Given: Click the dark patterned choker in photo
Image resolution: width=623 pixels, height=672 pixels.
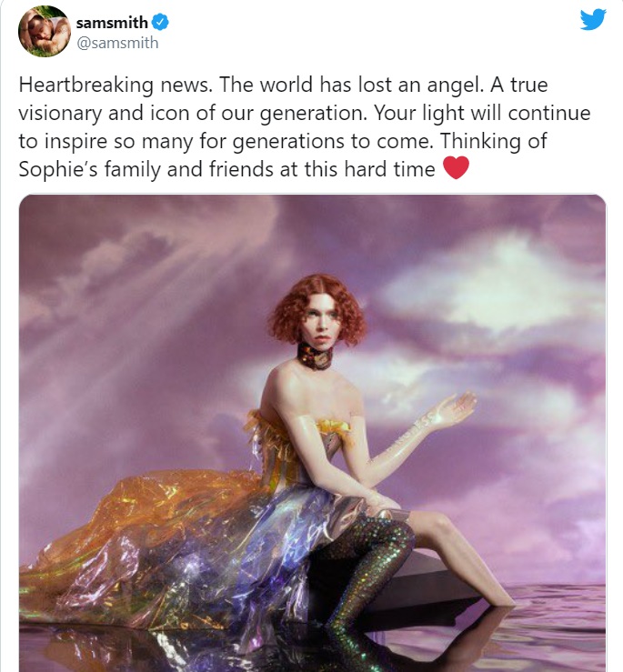Looking at the screenshot, I should click(316, 356).
